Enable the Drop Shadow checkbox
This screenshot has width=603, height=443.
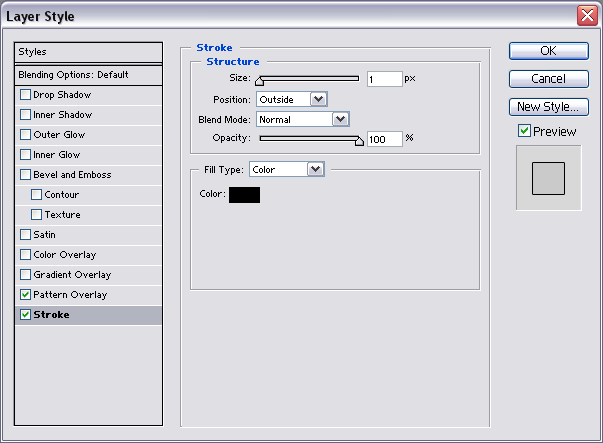coord(25,95)
